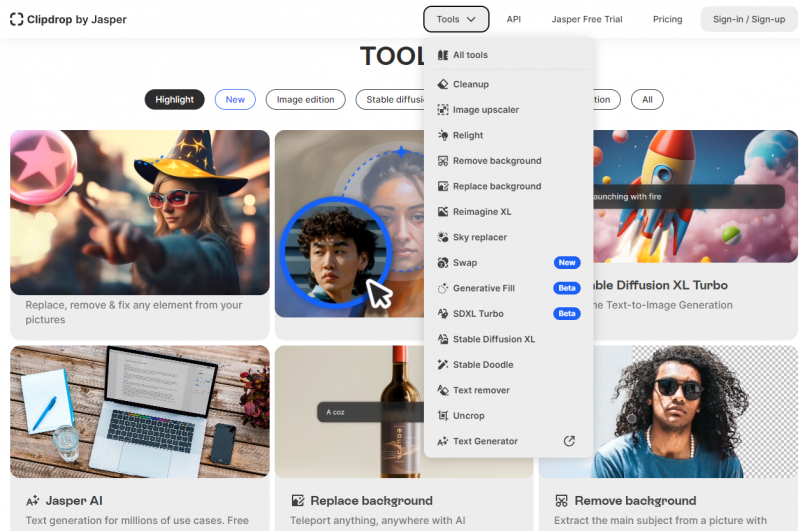800x531 pixels.
Task: Click the 'Clipdrop by Jasper' brand text
Action: point(77,19)
